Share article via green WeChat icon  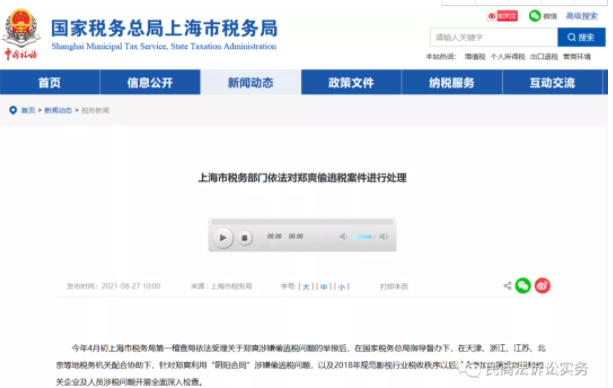point(523,286)
